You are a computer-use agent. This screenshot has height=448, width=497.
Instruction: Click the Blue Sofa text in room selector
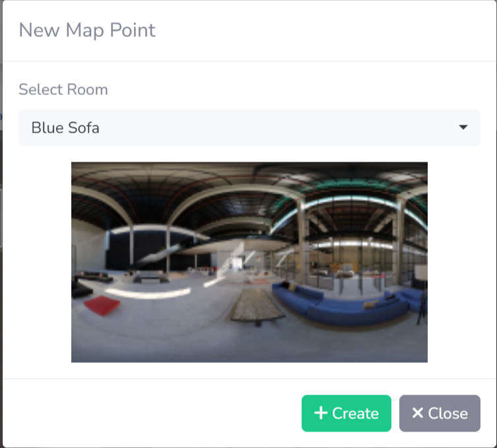[65, 128]
